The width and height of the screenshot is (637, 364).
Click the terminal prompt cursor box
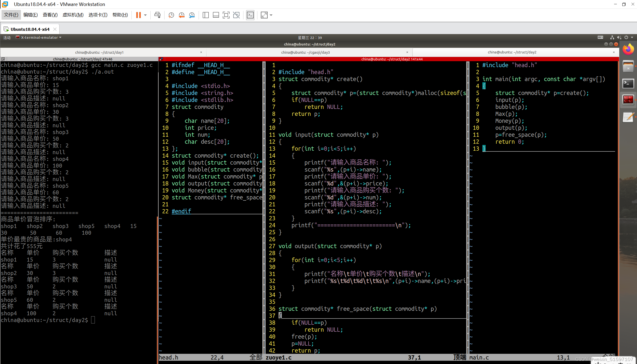tap(93, 320)
